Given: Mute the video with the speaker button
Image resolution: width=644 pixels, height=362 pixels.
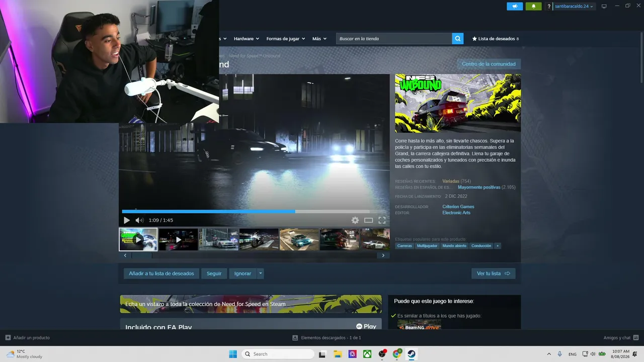Looking at the screenshot, I should coord(139,220).
